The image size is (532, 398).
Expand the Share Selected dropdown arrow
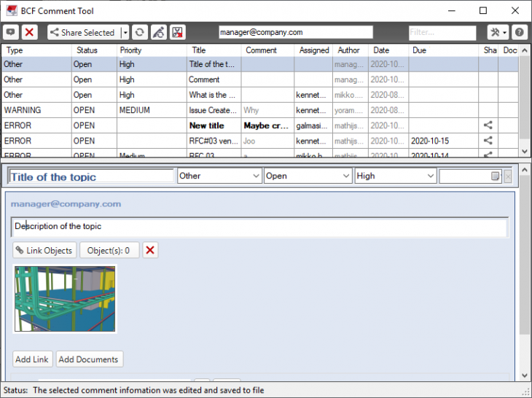pos(124,32)
